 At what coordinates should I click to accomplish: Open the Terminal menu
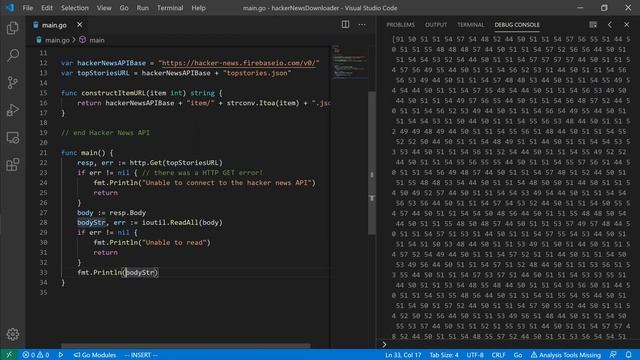click(x=170, y=8)
